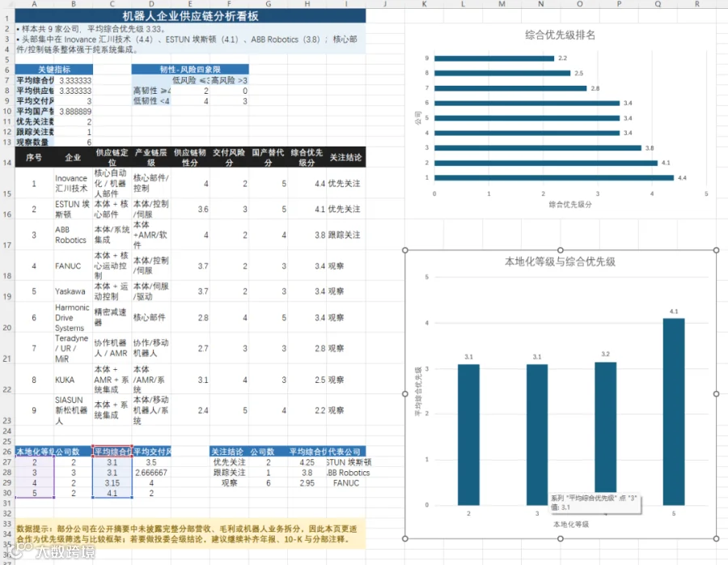Select the cell with value 3.15
This screenshot has width=728, height=565.
(x=112, y=482)
